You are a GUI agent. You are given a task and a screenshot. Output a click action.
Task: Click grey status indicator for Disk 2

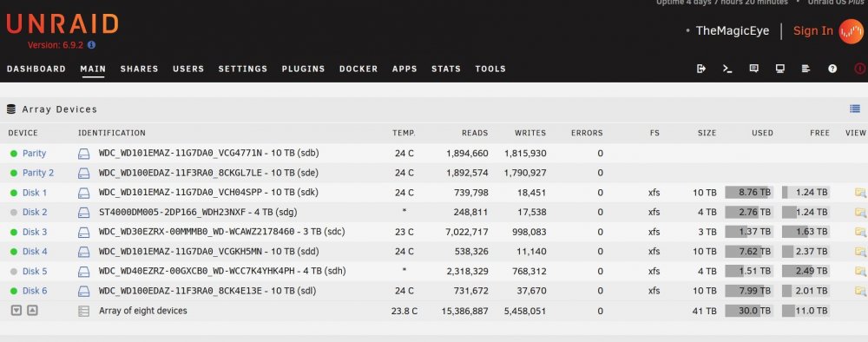(14, 213)
